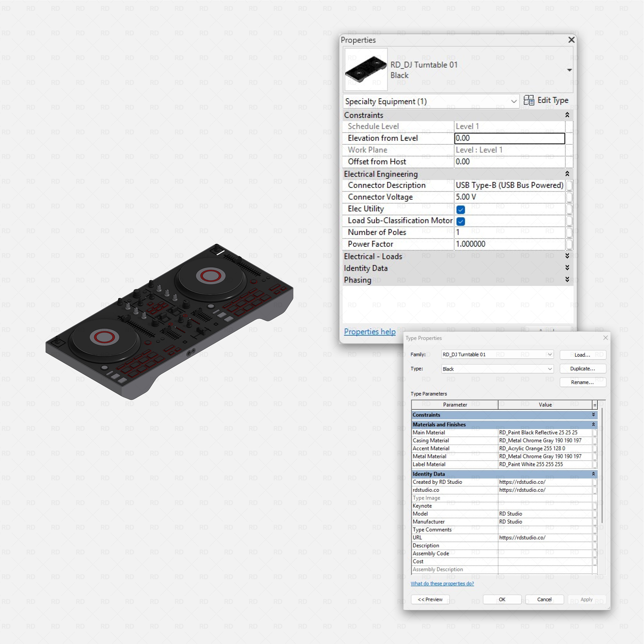
Task: Uncheck the Elec Utility checkbox
Action: [461, 210]
